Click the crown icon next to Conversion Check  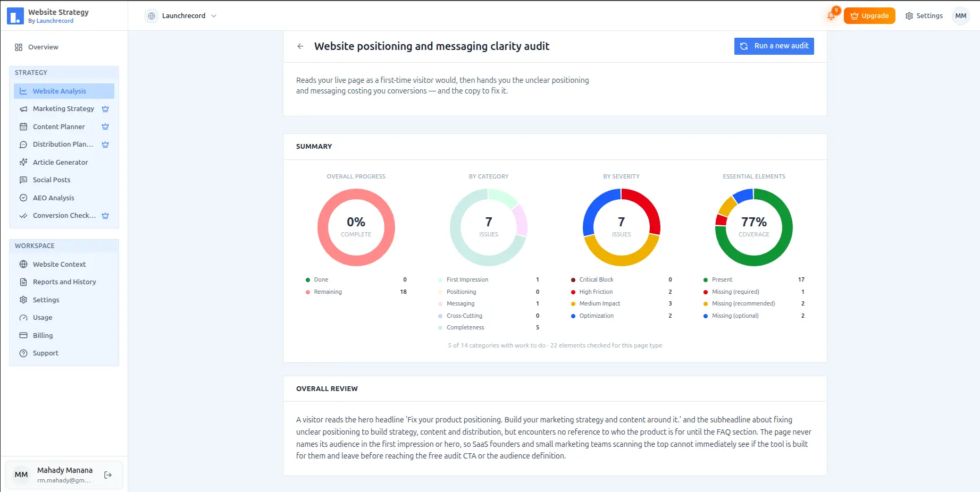coord(105,216)
